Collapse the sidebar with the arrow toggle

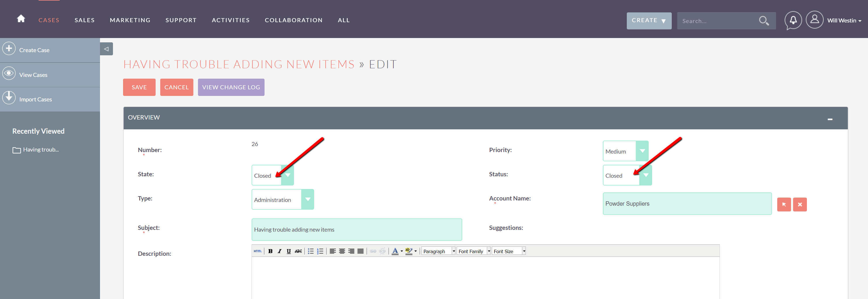(106, 49)
